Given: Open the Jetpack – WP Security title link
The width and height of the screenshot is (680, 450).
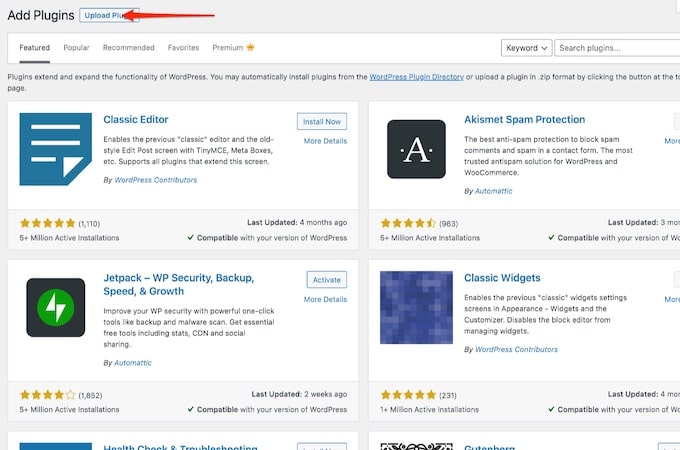Looking at the screenshot, I should click(x=179, y=284).
